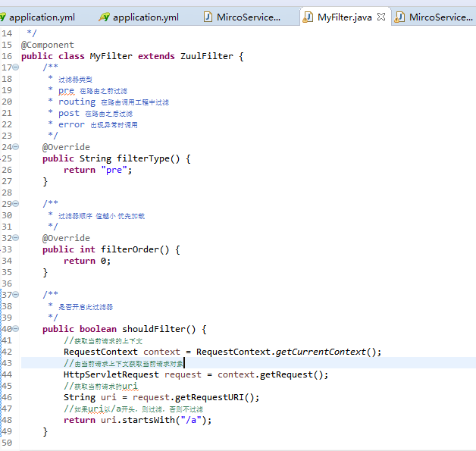Click ZuulFilter in the class declaration

point(207,56)
